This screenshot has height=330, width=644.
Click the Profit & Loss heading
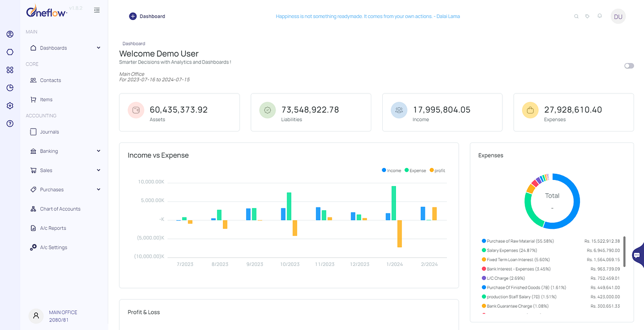coord(144,312)
